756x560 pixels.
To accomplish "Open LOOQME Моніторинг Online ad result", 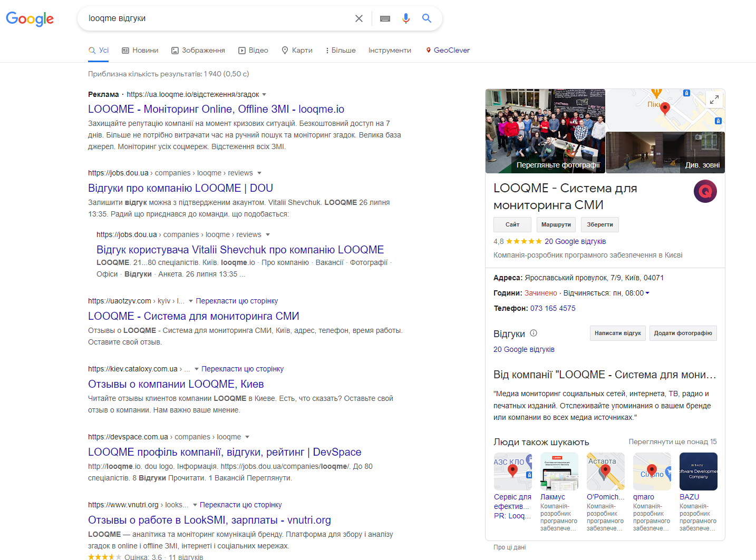I will (216, 109).
